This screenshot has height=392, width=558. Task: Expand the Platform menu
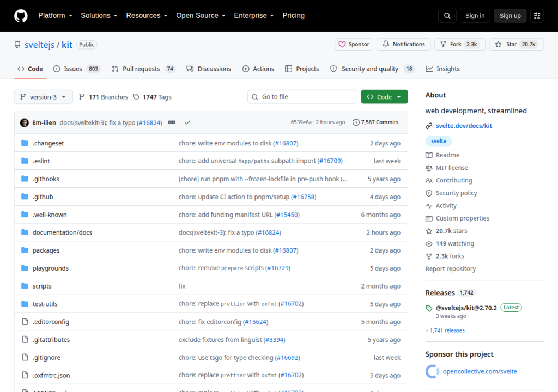[55, 16]
